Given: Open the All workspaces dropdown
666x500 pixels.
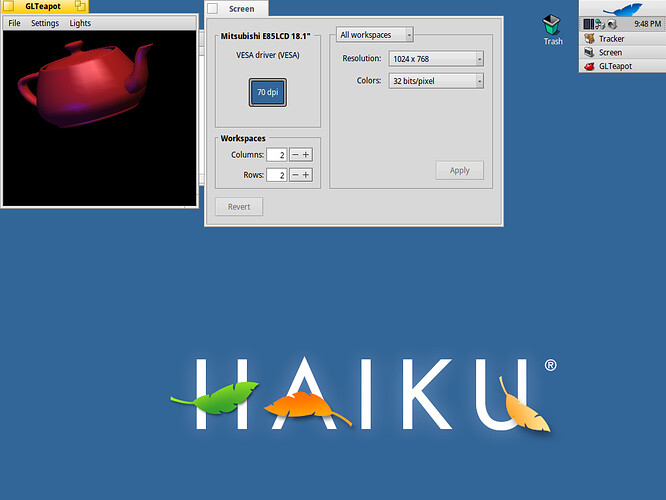Looking at the screenshot, I should 375,35.
